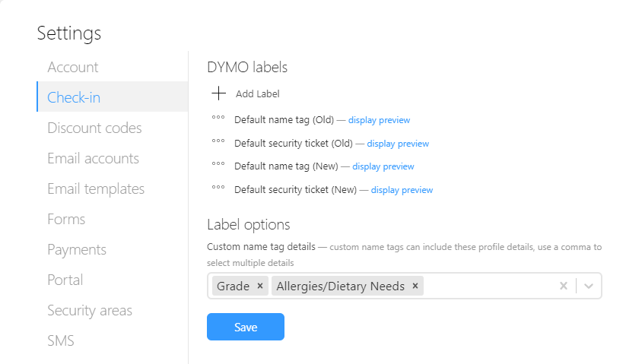Open options dots for Default security ticket (New)
Screen dimensions: 626x364
[x=218, y=188]
